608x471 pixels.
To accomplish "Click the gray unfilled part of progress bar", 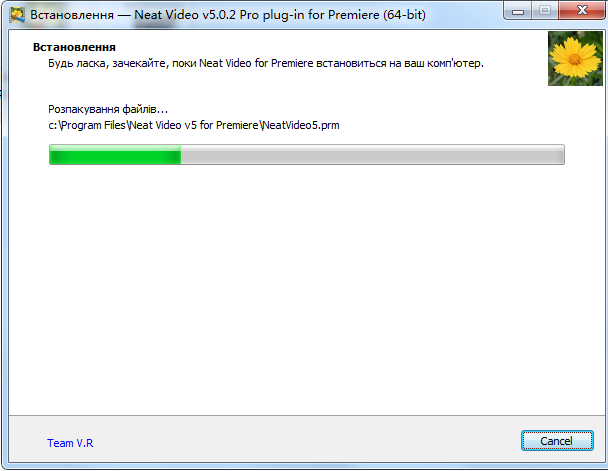I will point(372,155).
